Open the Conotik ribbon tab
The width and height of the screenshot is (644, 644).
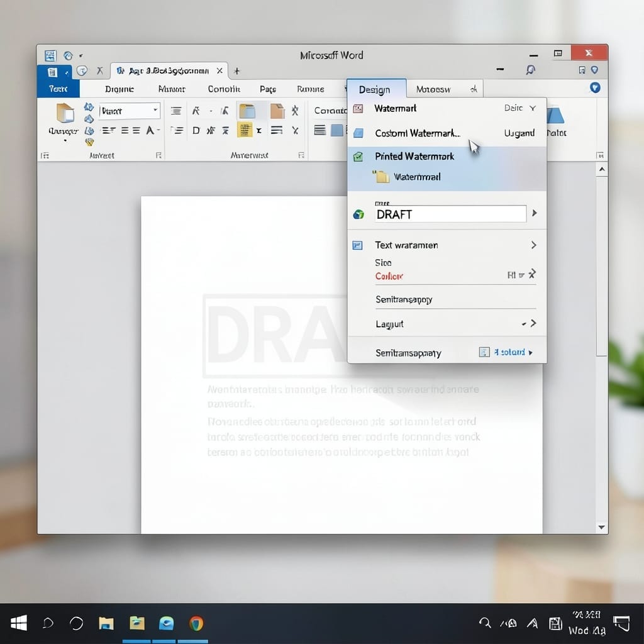[x=224, y=89]
